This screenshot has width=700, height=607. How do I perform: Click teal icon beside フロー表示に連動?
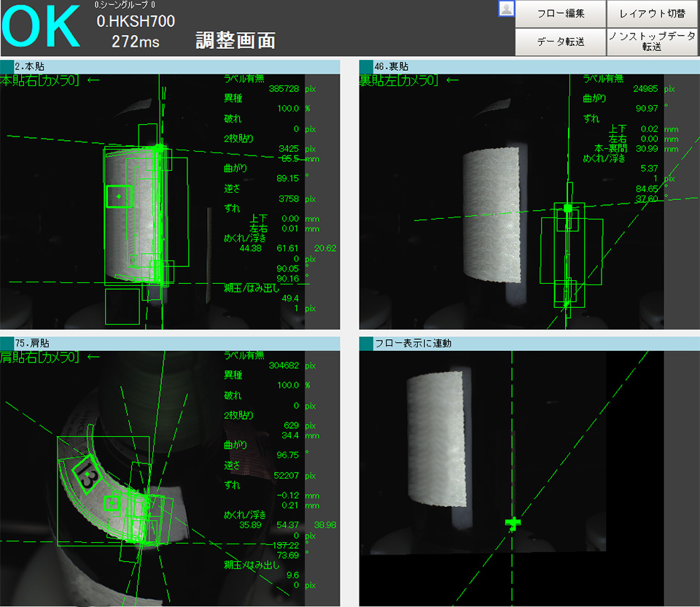366,343
